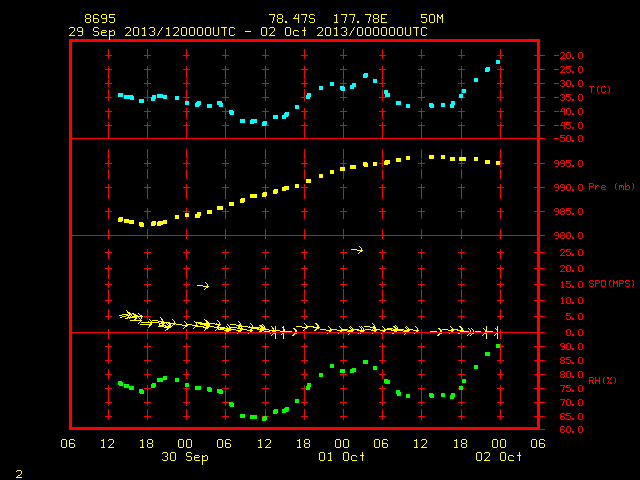Click the 30 Sep date label
The image size is (640, 480).
click(x=184, y=457)
